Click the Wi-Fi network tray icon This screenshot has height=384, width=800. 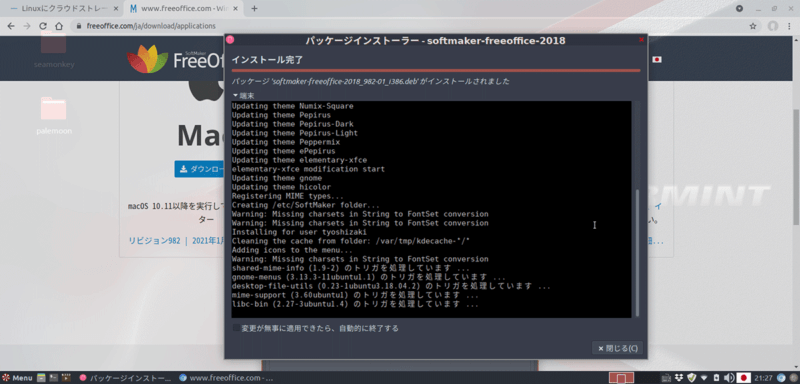(704, 378)
